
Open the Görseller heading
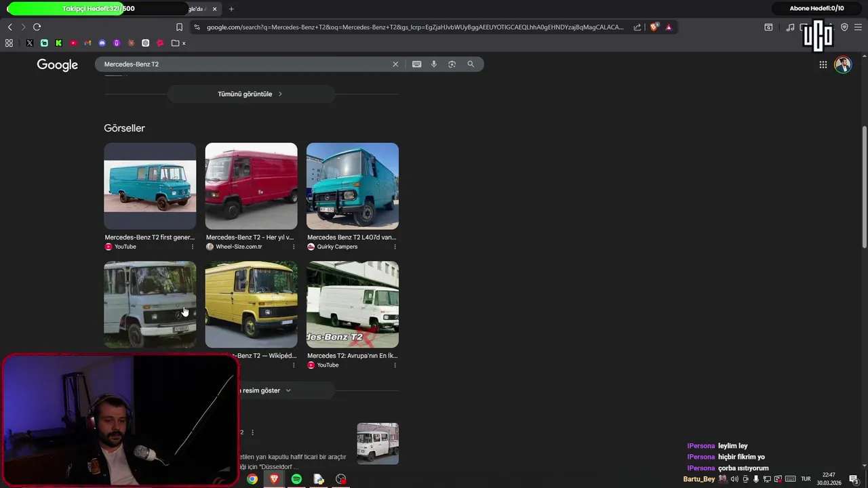pyautogui.click(x=124, y=128)
